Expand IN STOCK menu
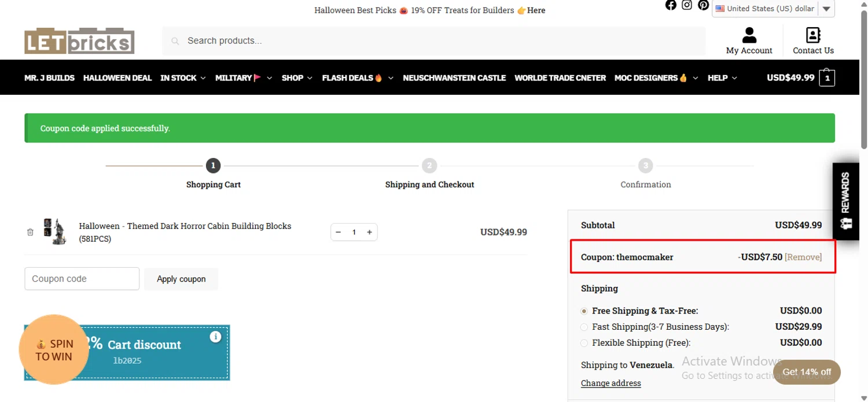This screenshot has width=868, height=402. 183,78
